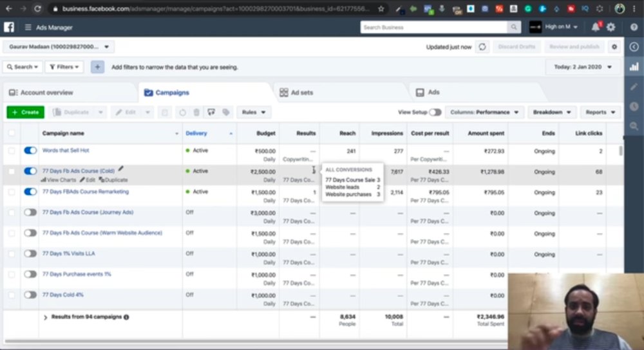Toggle the View Setup switch

(x=435, y=112)
